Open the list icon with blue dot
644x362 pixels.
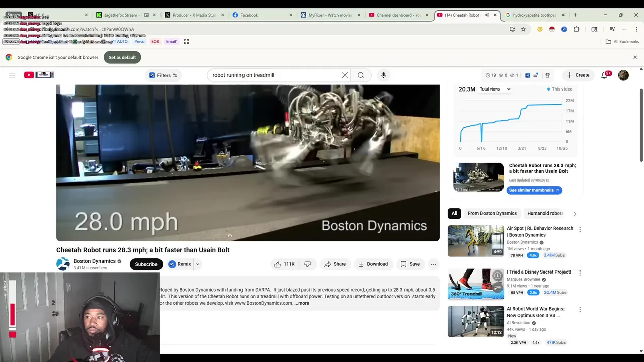pos(536,75)
